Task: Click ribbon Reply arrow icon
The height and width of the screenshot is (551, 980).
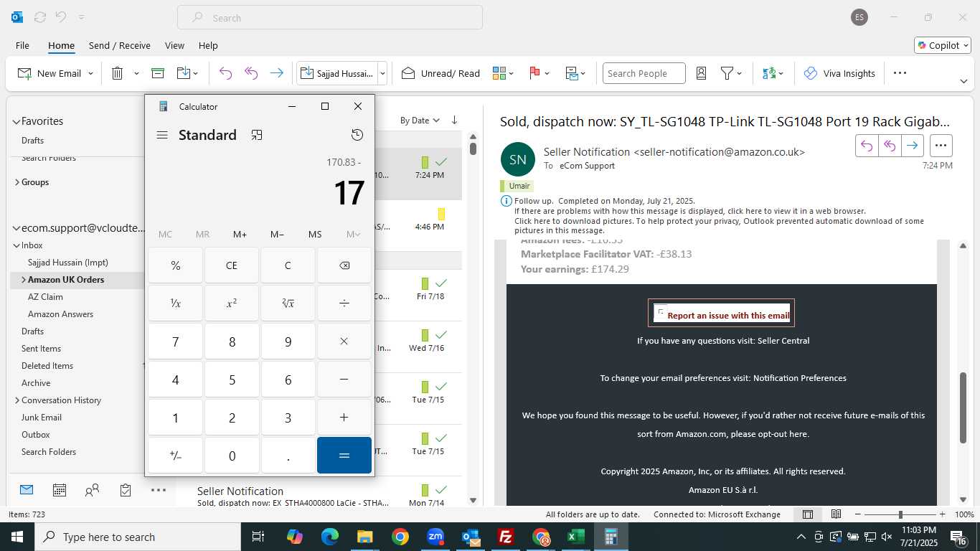Action: (225, 73)
